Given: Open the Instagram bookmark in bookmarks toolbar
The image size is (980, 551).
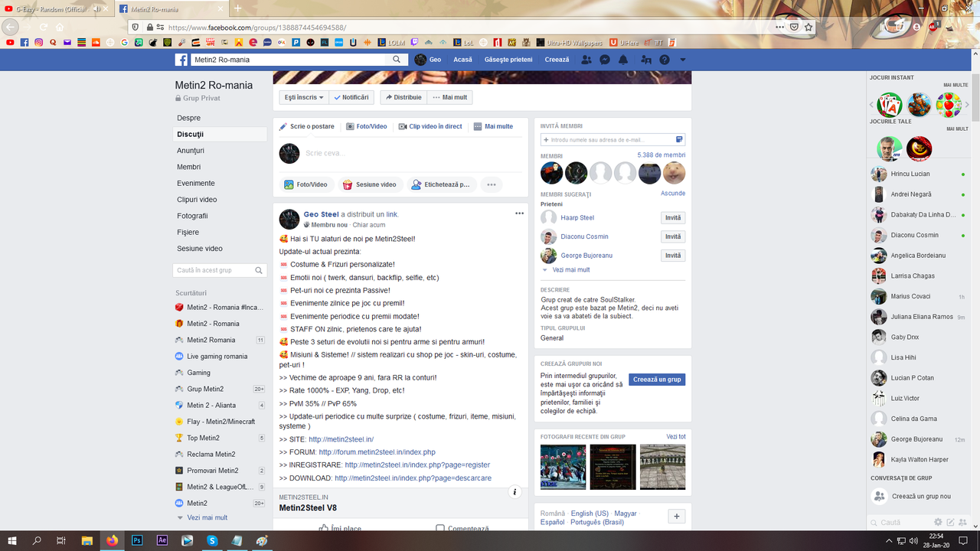Looking at the screenshot, I should (38, 43).
